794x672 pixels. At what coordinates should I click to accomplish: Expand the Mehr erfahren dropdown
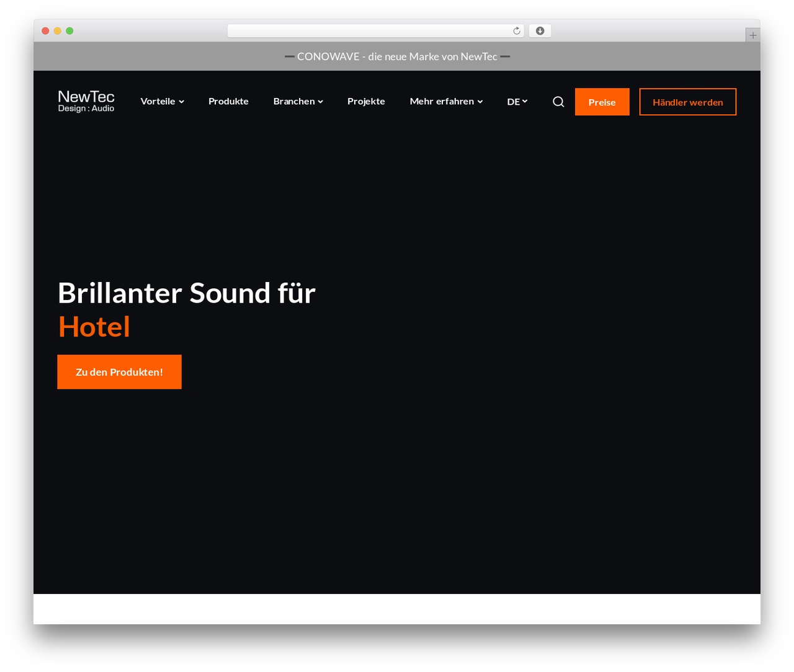[x=446, y=102]
